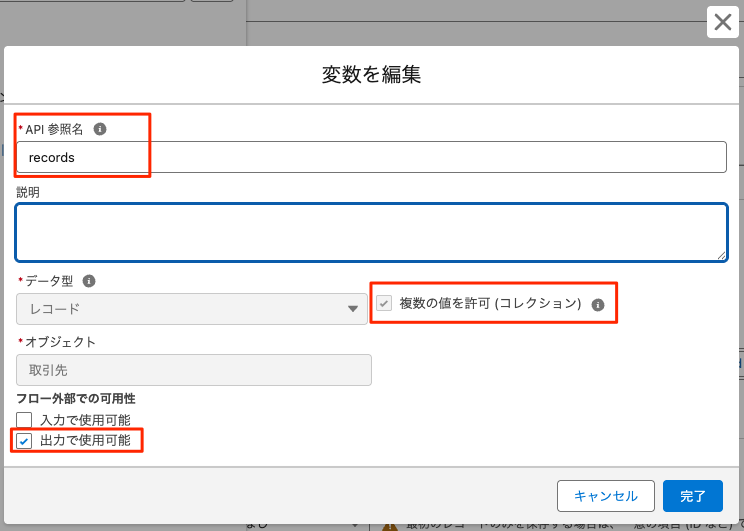744x531 pixels.
Task: Click the info icon beside データ型
Action: pos(89,281)
